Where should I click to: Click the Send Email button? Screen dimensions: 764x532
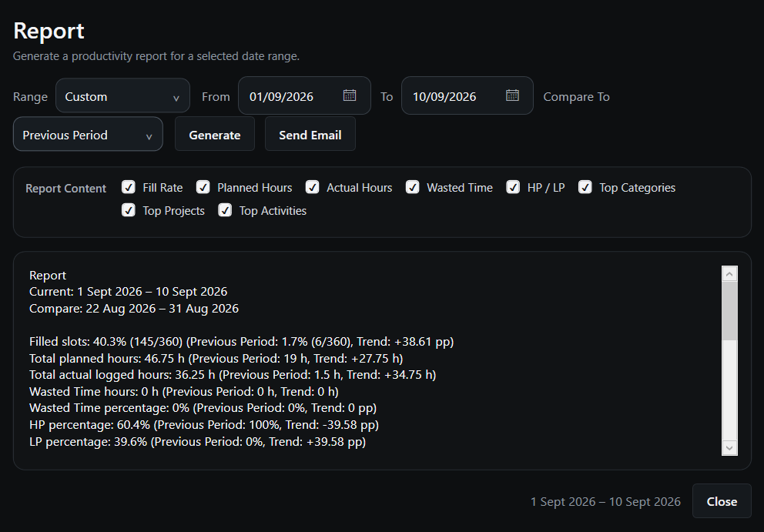click(x=310, y=134)
